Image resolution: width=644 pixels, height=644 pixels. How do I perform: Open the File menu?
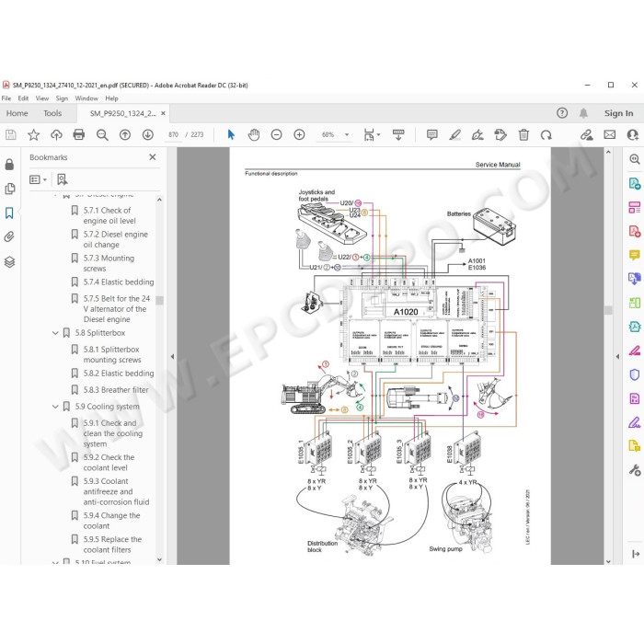(6, 98)
